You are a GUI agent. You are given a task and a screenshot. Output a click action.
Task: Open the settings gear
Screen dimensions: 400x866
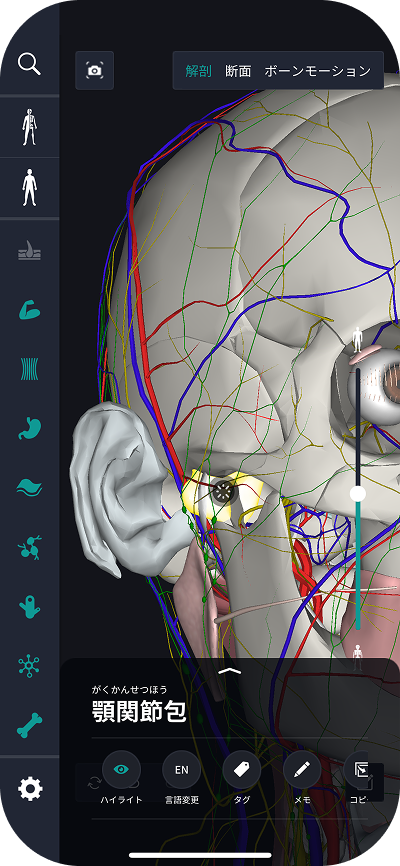click(x=29, y=788)
